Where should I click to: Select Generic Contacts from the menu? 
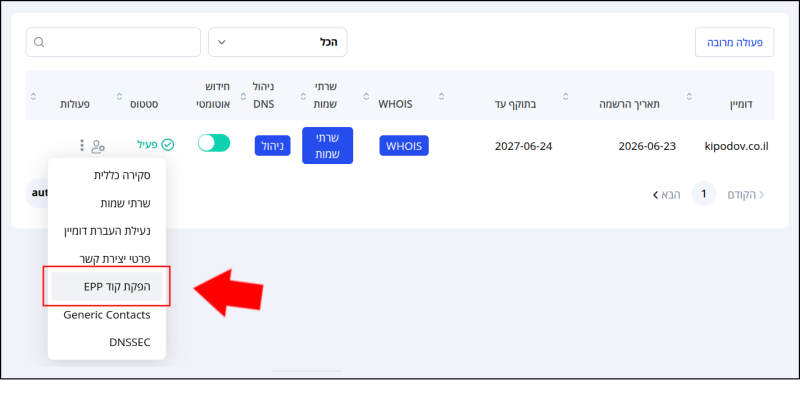pos(107,315)
